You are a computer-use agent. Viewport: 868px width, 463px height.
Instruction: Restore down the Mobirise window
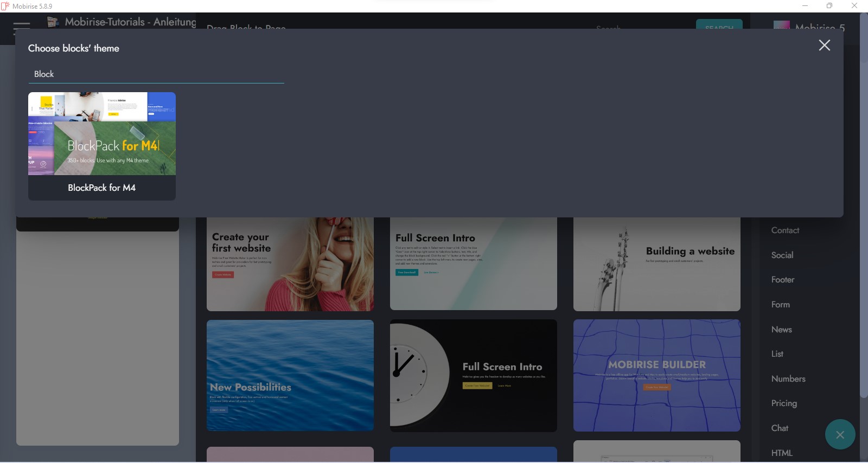pyautogui.click(x=829, y=6)
